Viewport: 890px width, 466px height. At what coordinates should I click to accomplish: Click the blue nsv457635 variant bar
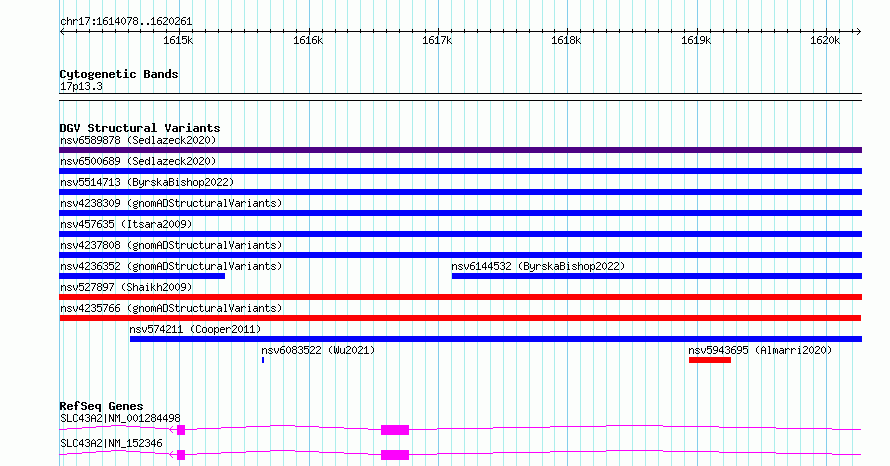pos(460,234)
